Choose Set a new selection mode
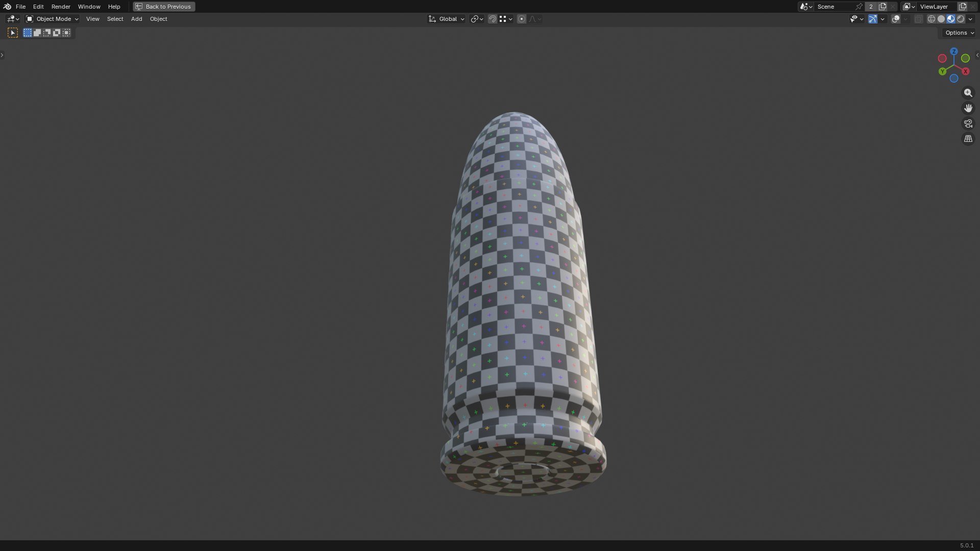This screenshot has width=980, height=551. click(x=28, y=33)
